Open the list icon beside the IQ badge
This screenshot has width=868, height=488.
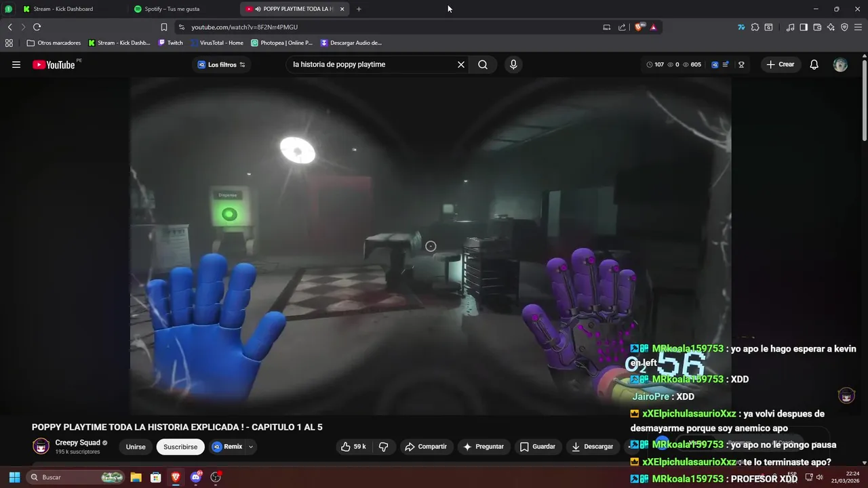[726, 64]
